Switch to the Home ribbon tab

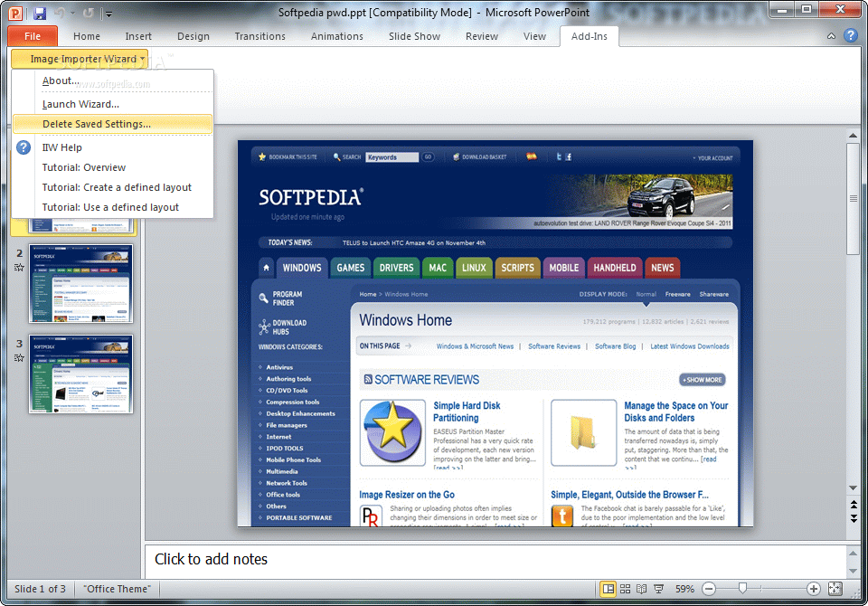click(x=87, y=36)
